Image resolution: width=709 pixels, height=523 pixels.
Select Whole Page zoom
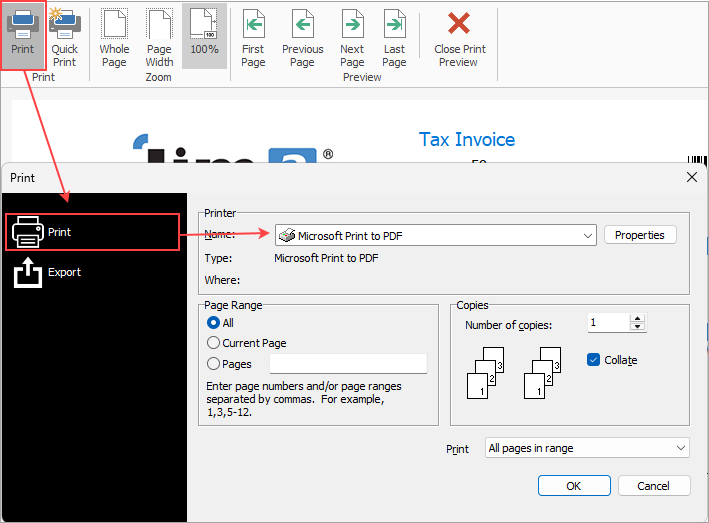(x=114, y=38)
